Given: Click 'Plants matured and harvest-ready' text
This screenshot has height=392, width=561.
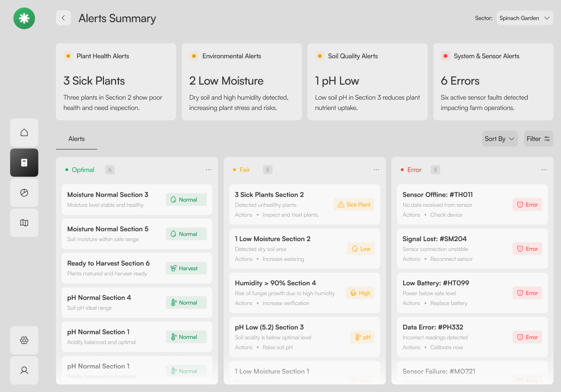Looking at the screenshot, I should (x=107, y=274).
